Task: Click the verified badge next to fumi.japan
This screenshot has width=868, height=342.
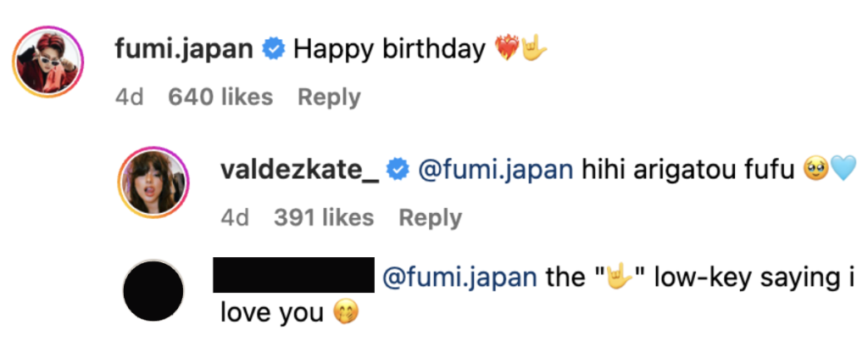Action: [272, 49]
